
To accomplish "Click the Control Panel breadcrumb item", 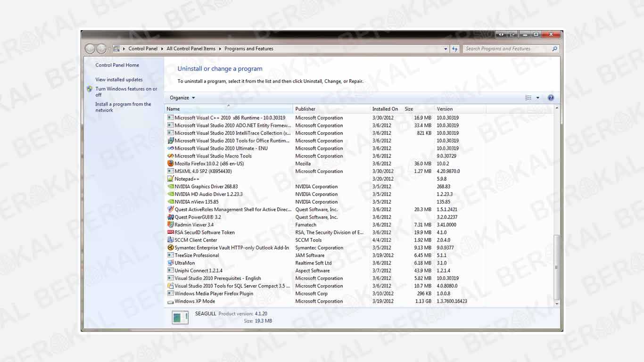I will [144, 49].
